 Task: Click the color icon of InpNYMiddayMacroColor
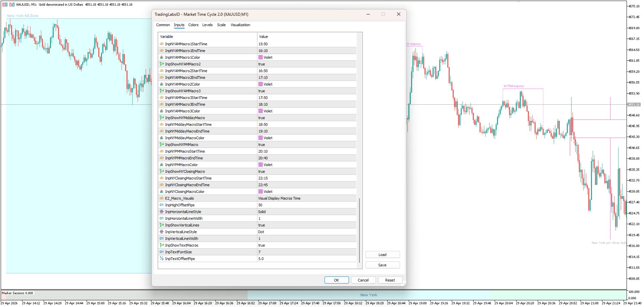point(161,138)
